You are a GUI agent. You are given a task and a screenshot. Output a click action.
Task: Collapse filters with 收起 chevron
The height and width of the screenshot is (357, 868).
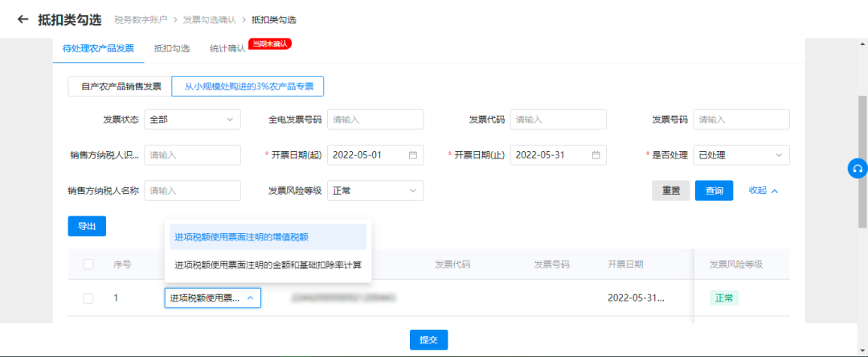[764, 191]
